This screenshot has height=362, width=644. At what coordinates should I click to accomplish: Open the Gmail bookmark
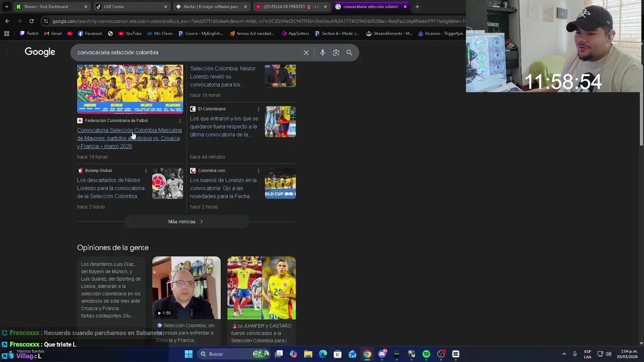click(x=53, y=34)
